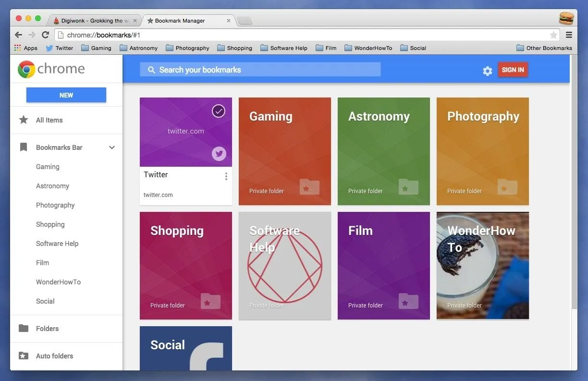Click the All Items star icon
The image size is (588, 381).
coord(24,120)
